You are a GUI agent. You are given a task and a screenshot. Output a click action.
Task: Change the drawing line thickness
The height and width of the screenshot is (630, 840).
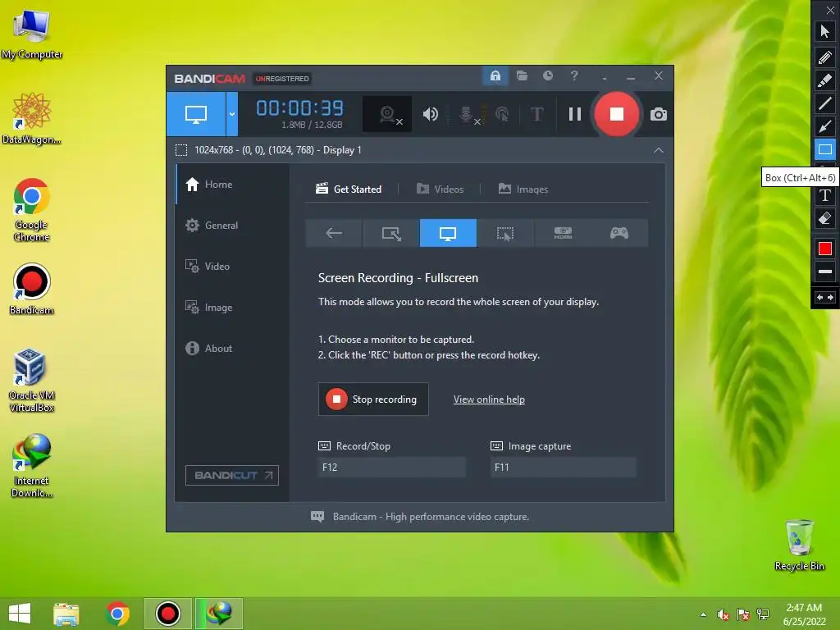tap(825, 272)
